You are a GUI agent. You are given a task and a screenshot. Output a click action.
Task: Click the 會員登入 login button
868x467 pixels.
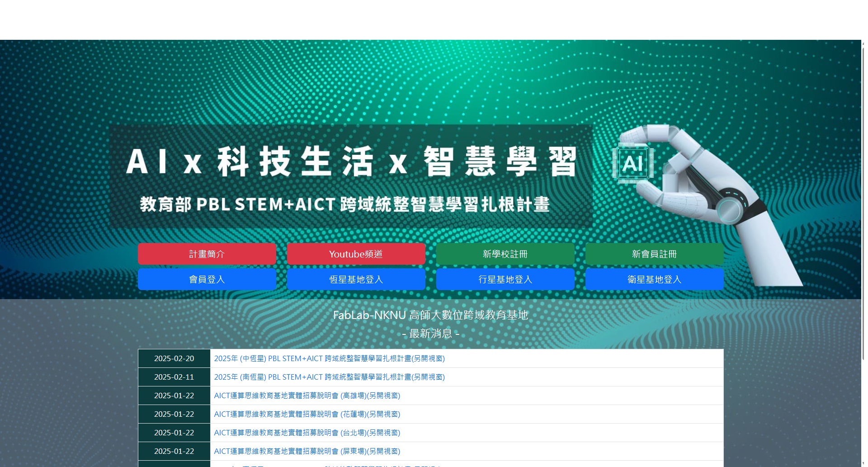point(207,279)
